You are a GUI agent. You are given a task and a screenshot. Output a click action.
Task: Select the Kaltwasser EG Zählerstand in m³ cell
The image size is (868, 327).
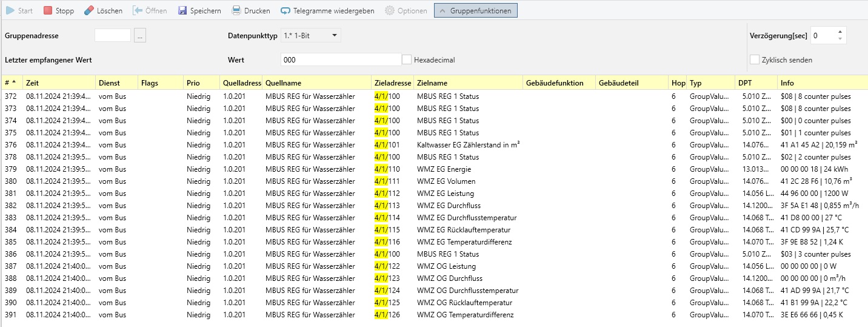(469, 145)
